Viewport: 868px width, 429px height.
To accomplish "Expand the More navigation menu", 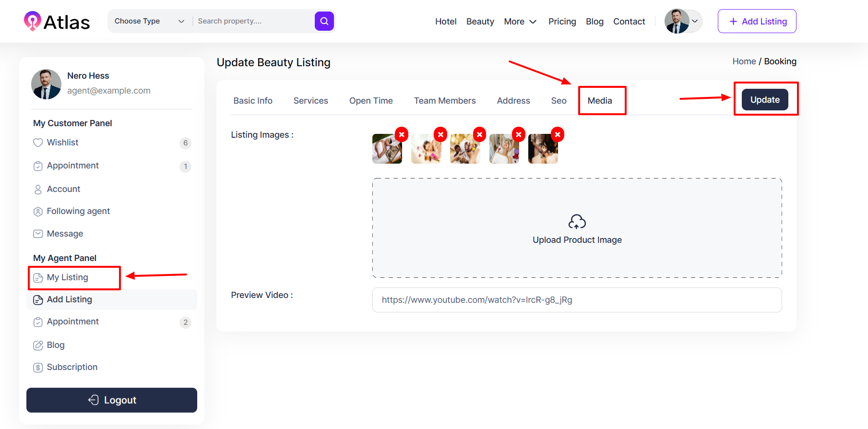I will (520, 22).
